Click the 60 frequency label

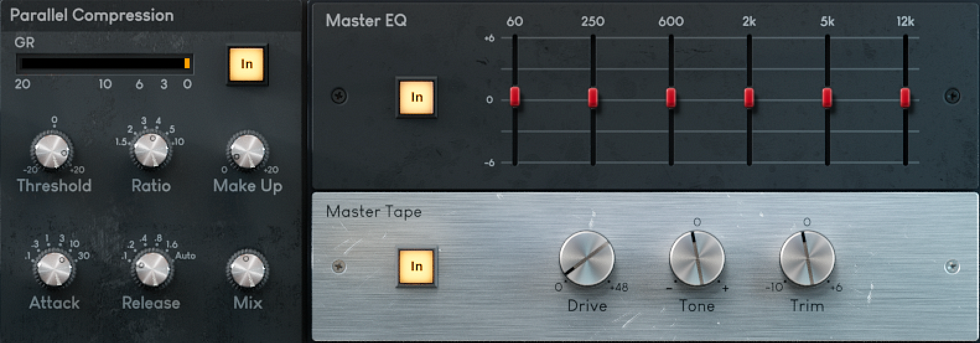pos(515,22)
